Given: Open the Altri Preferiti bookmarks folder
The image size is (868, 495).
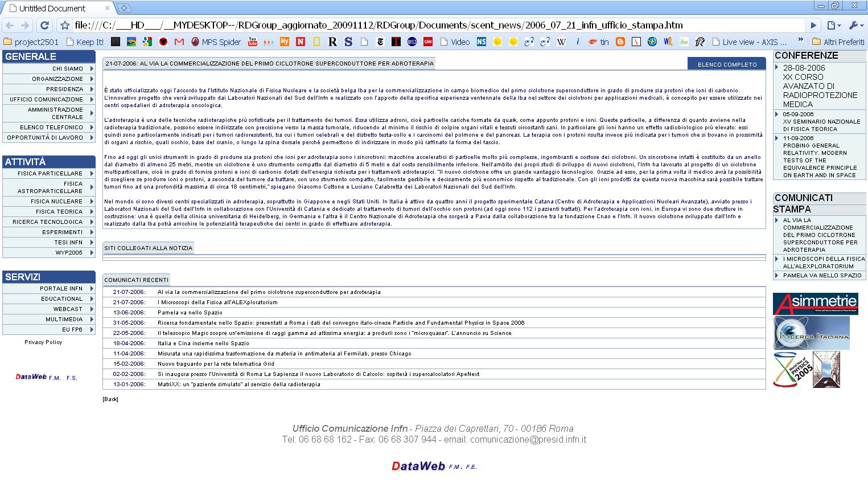Looking at the screenshot, I should pos(838,42).
